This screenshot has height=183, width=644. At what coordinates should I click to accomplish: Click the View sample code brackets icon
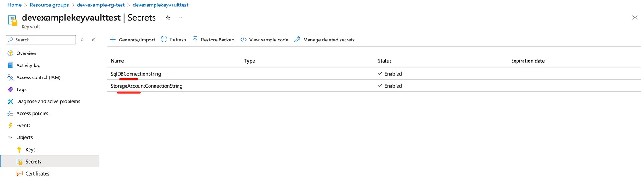[243, 40]
